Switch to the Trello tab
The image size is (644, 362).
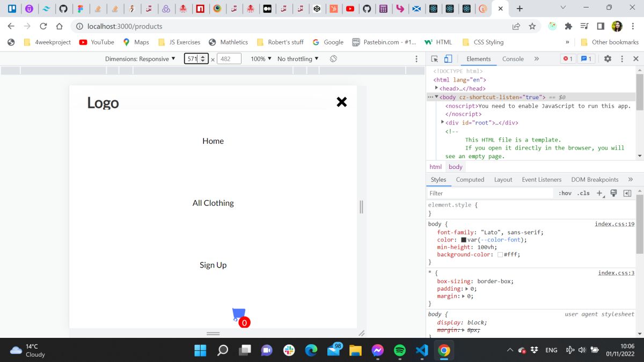pyautogui.click(x=12, y=9)
